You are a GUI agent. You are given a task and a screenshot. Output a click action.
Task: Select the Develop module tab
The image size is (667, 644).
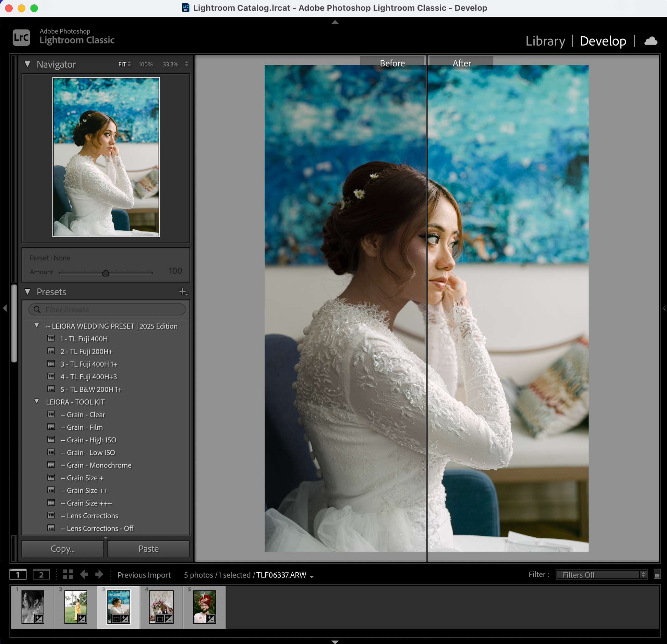(603, 41)
